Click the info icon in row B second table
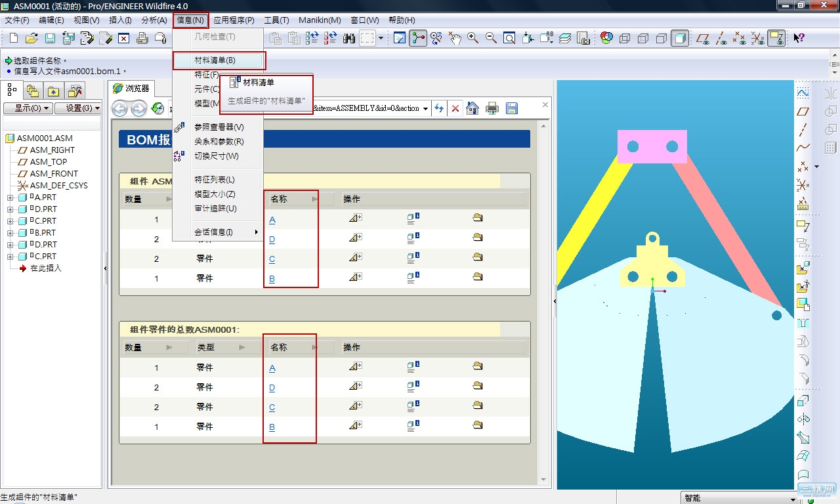 pyautogui.click(x=413, y=425)
